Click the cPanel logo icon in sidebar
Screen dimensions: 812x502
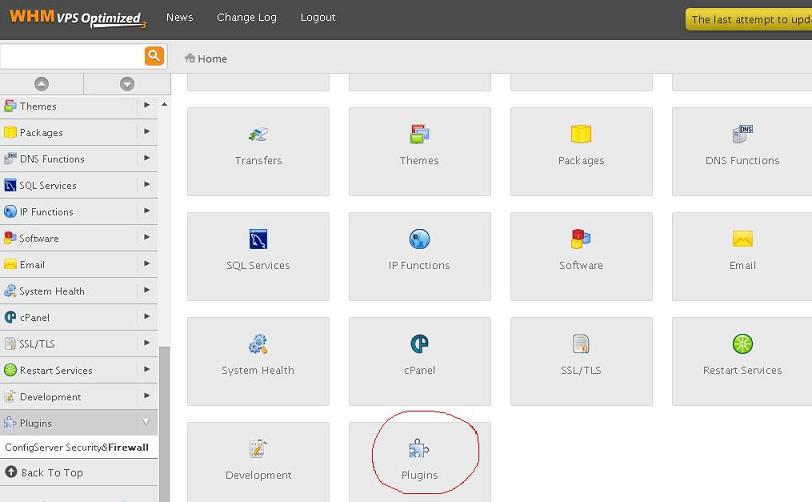click(x=10, y=317)
